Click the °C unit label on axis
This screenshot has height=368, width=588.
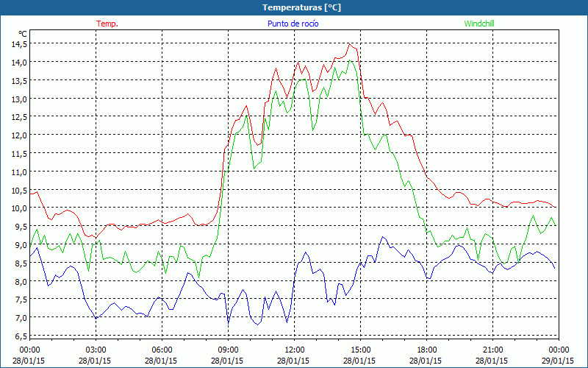(23, 34)
